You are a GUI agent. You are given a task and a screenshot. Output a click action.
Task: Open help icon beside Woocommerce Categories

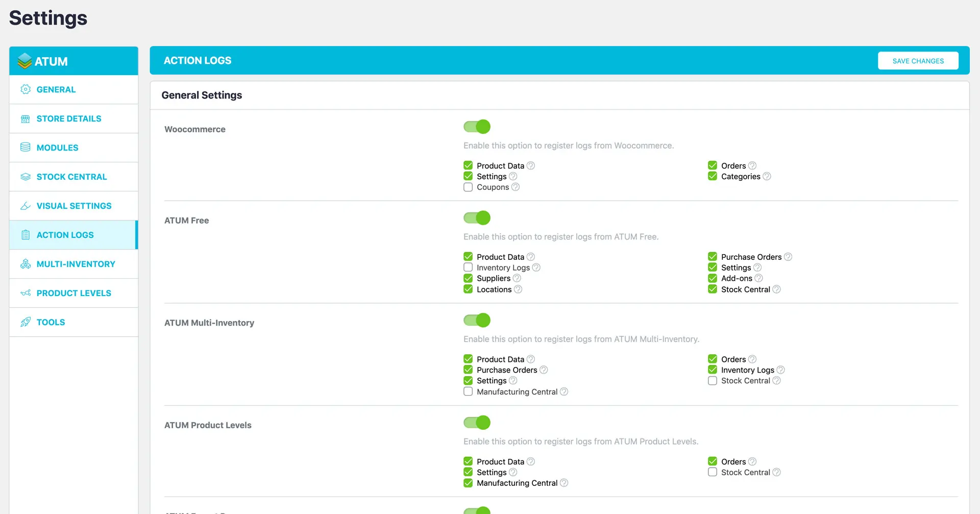click(x=767, y=176)
